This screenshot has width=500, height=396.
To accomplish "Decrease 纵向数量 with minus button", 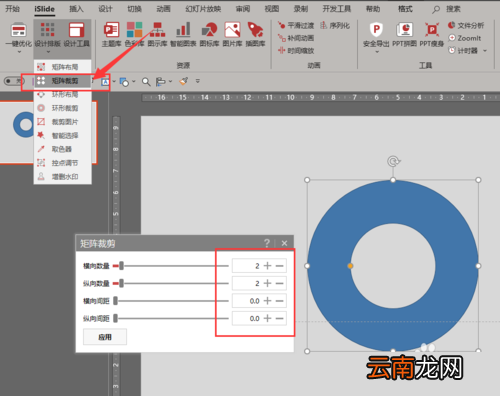I will (x=280, y=283).
